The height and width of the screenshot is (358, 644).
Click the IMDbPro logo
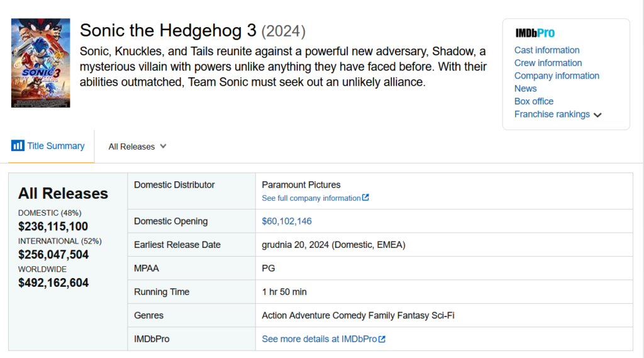tap(535, 33)
